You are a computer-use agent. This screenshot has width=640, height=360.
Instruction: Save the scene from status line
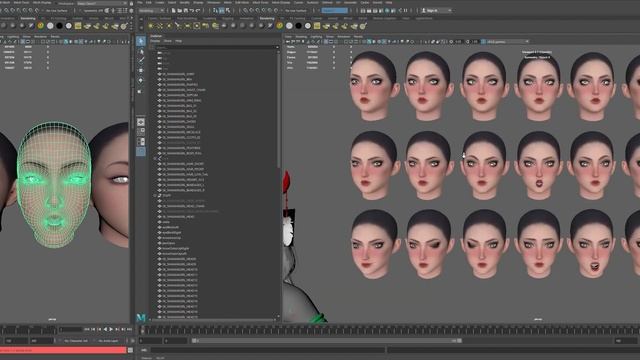(185, 11)
